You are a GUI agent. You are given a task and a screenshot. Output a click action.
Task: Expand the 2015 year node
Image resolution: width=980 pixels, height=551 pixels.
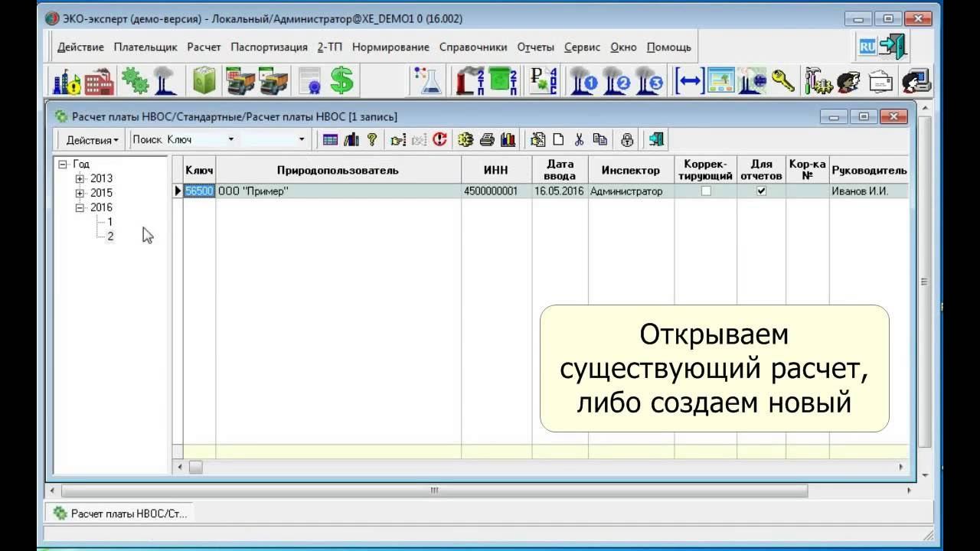(x=80, y=193)
